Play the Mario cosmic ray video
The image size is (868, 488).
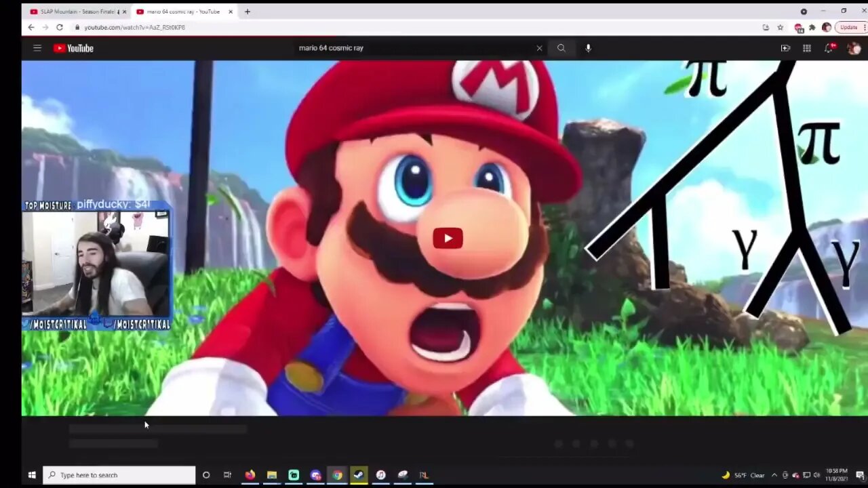448,238
